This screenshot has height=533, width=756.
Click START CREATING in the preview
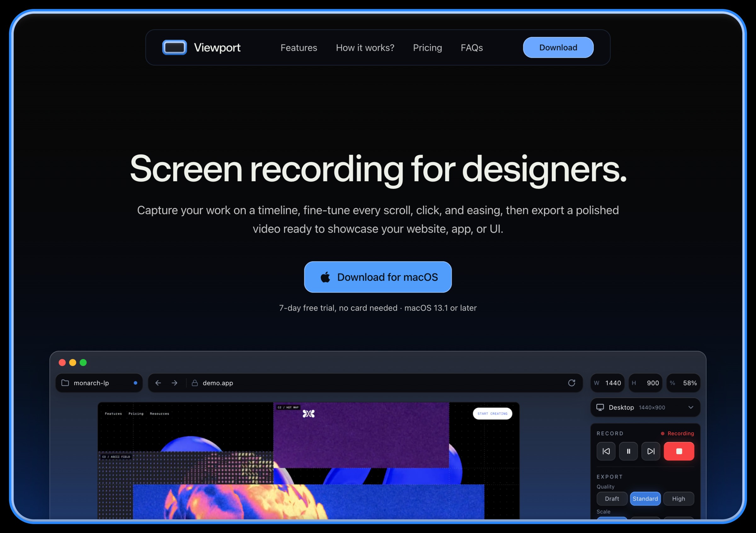(492, 414)
